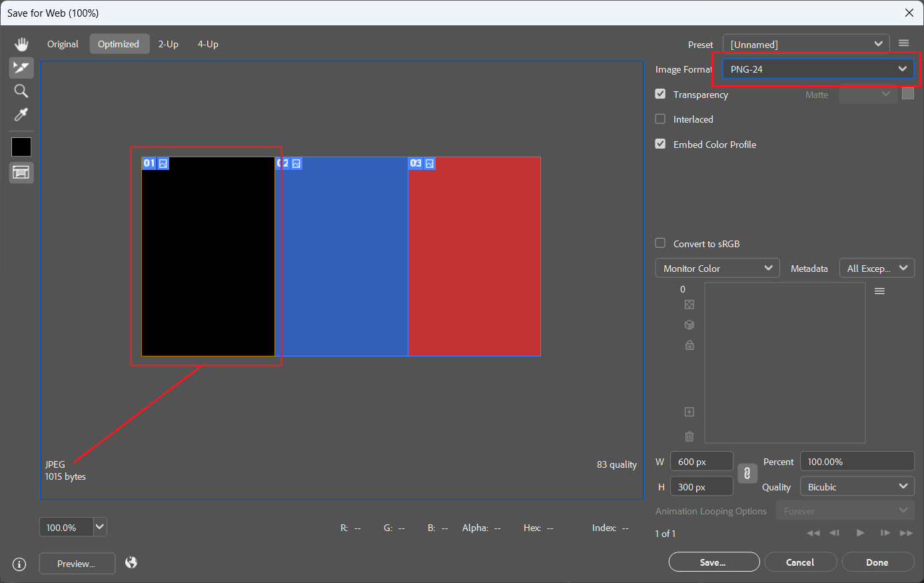This screenshot has width=924, height=583.
Task: Disable the Transparency checkbox
Action: coord(660,94)
